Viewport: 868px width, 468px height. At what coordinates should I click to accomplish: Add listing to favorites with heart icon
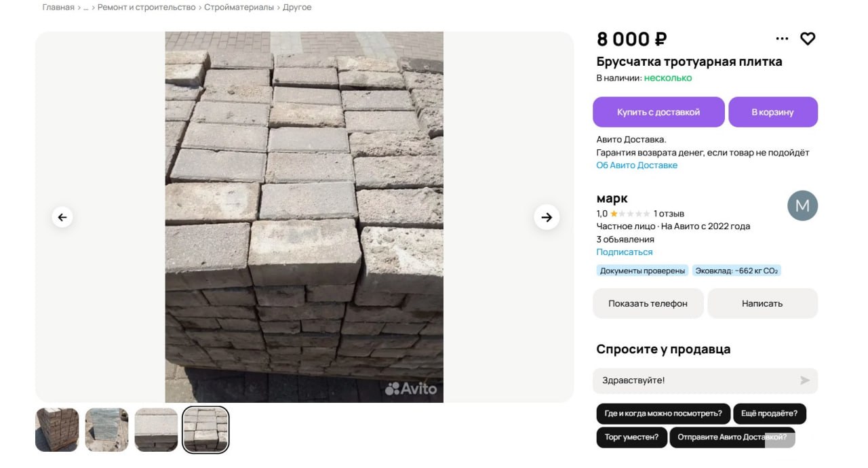[x=807, y=39]
